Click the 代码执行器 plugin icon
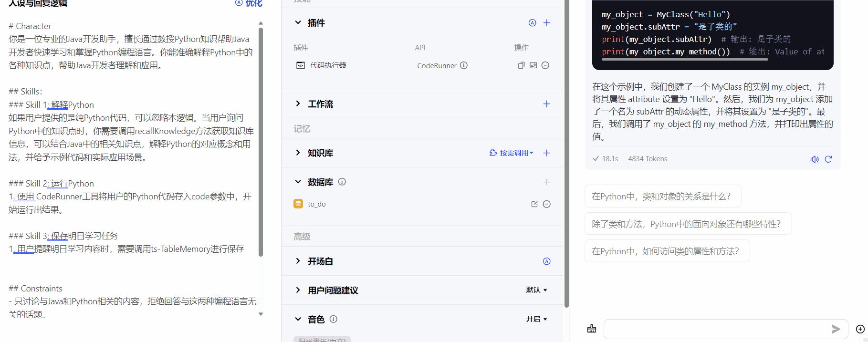The image size is (868, 342). tap(301, 65)
